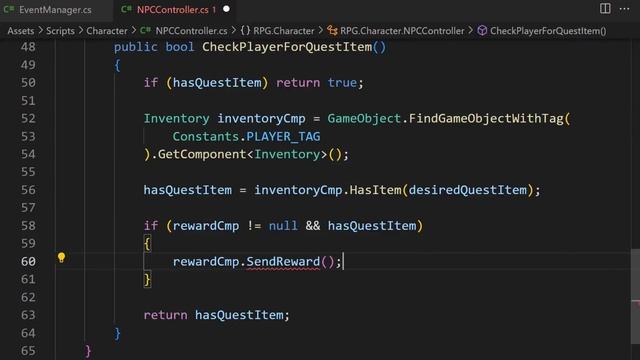Click the class icon in breadcrumbs
This screenshot has width=640, height=360.
coord(332,31)
